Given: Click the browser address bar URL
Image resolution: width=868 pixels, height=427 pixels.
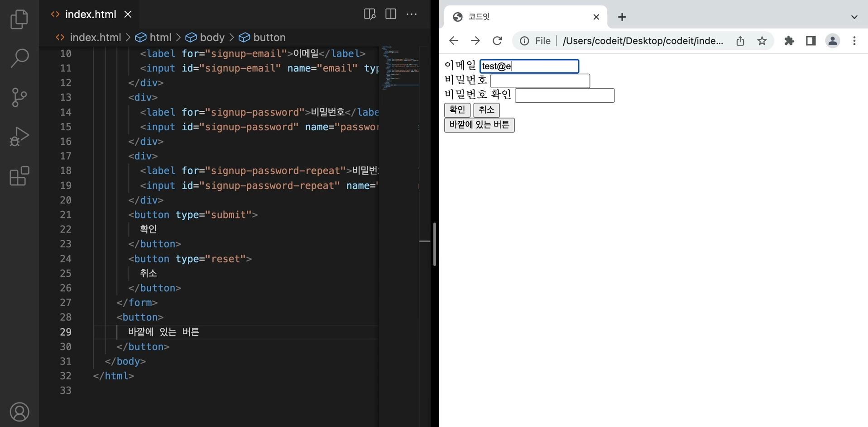Looking at the screenshot, I should click(643, 41).
